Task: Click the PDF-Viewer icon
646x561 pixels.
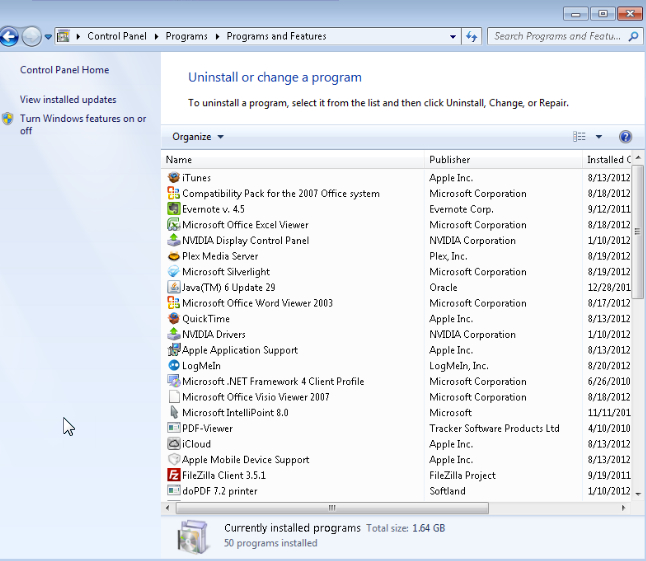Action: pos(174,428)
